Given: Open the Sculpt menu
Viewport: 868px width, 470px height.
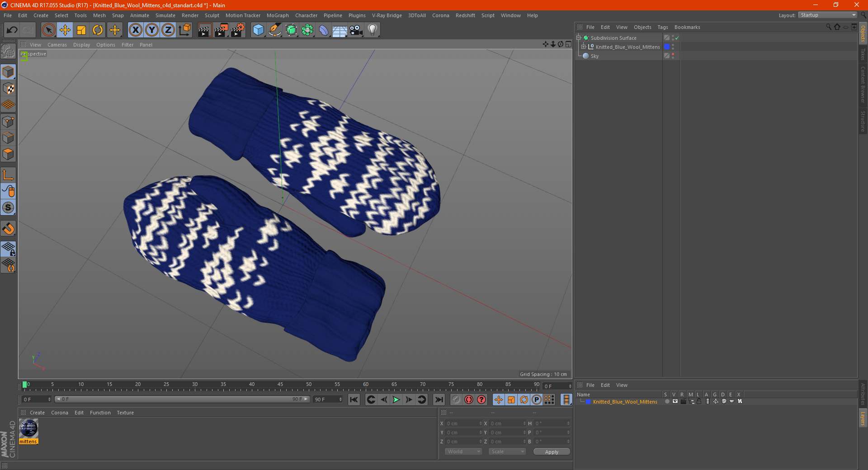Looking at the screenshot, I should (x=212, y=15).
